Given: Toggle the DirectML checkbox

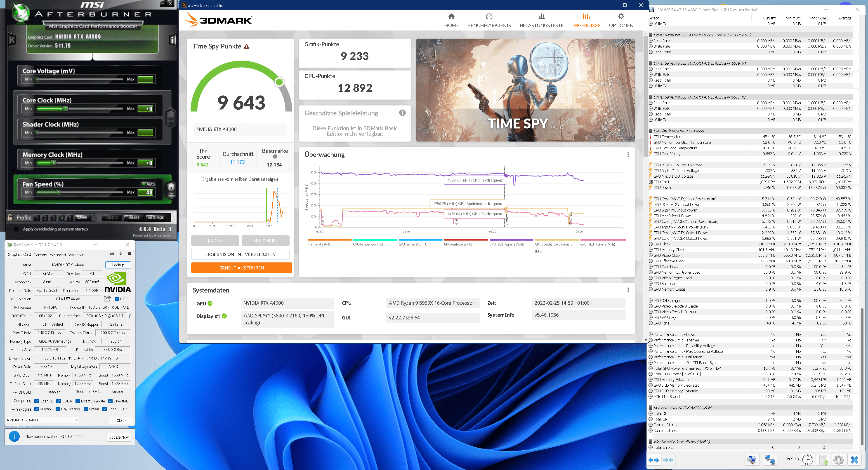Looking at the screenshot, I should (110, 401).
